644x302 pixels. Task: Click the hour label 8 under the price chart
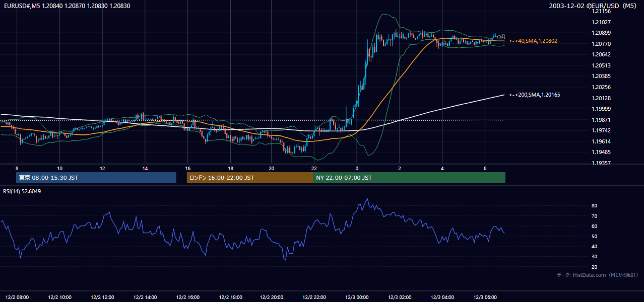pos(17,168)
